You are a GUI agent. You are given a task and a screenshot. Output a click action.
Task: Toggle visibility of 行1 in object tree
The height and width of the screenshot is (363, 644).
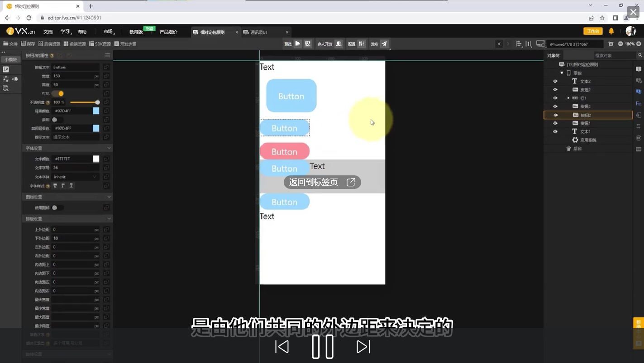[555, 98]
